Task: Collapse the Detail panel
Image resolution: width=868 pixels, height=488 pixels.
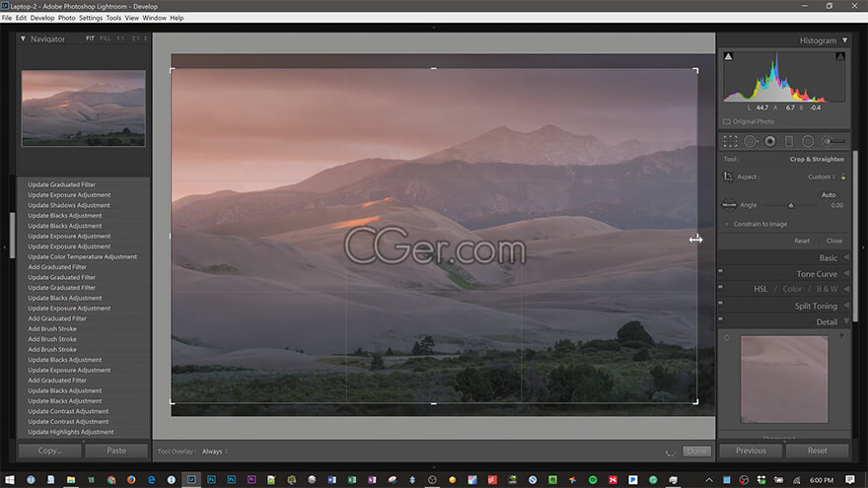Action: tap(846, 321)
